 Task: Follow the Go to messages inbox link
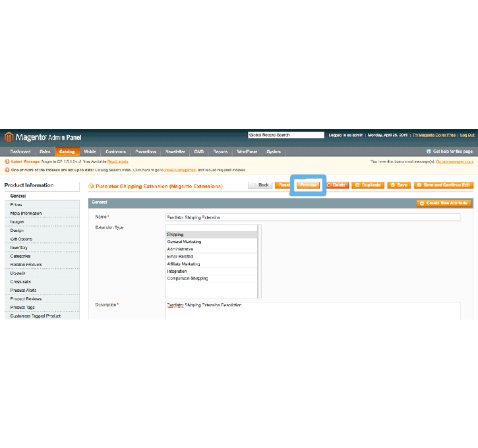[454, 161]
